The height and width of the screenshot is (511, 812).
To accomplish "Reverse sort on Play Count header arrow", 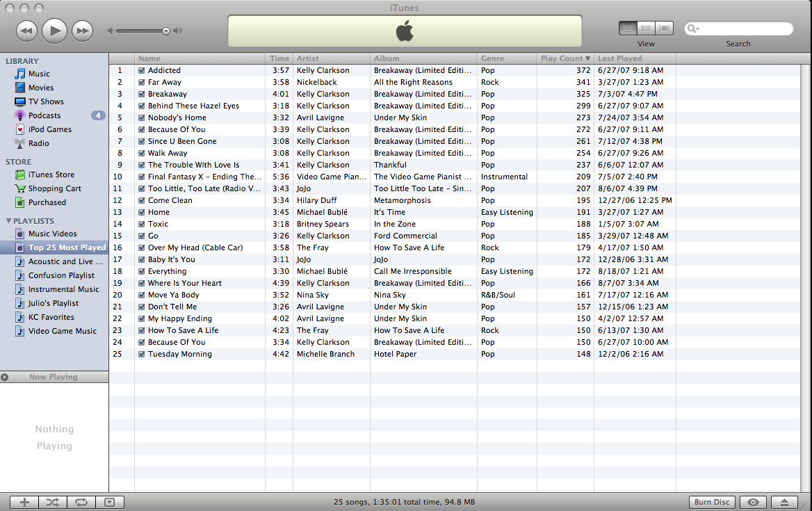I will pyautogui.click(x=587, y=58).
